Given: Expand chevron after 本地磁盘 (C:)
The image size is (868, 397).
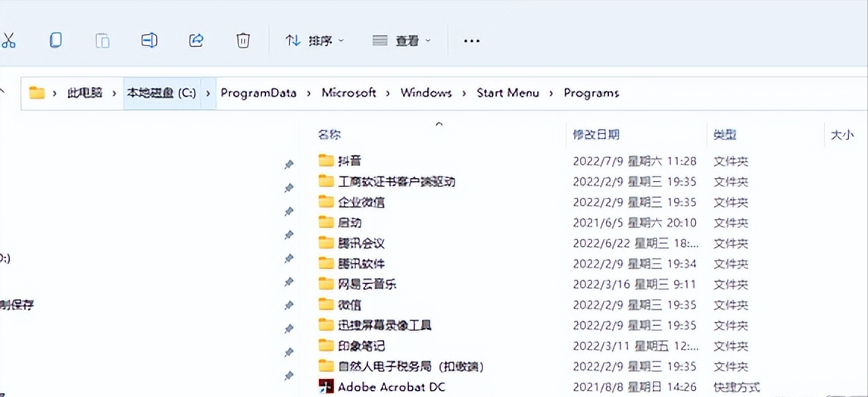Looking at the screenshot, I should point(208,93).
